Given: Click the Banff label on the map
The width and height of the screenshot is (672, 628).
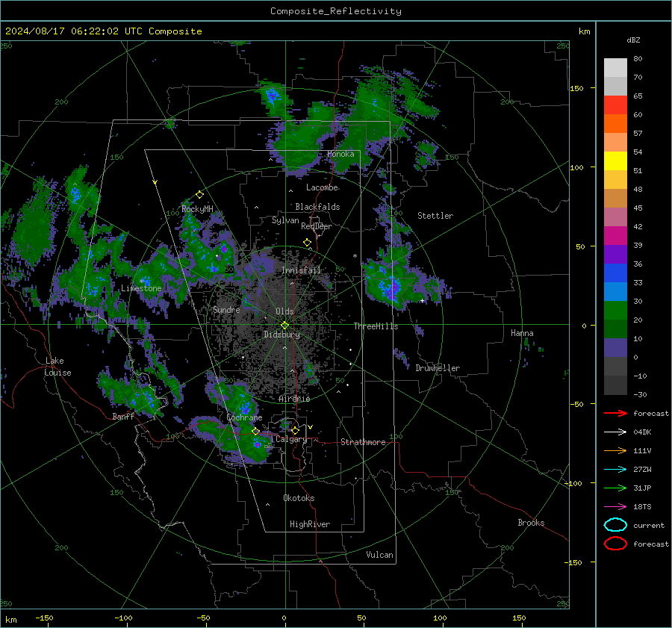Looking at the screenshot, I should pyautogui.click(x=123, y=416).
